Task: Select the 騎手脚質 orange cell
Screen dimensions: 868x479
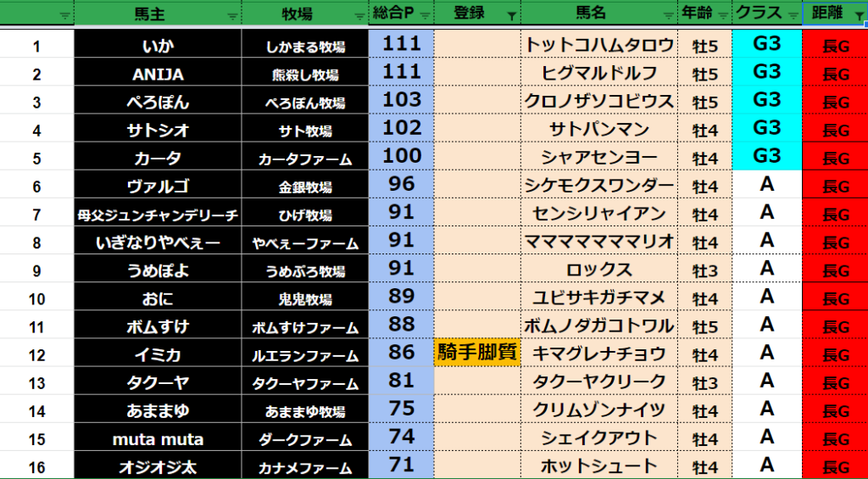Action: [476, 353]
